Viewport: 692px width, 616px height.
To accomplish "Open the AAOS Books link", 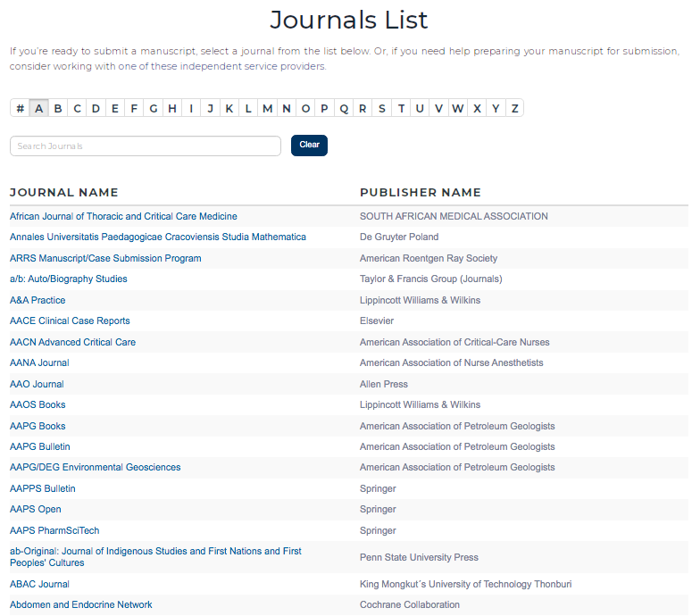I will (x=38, y=404).
